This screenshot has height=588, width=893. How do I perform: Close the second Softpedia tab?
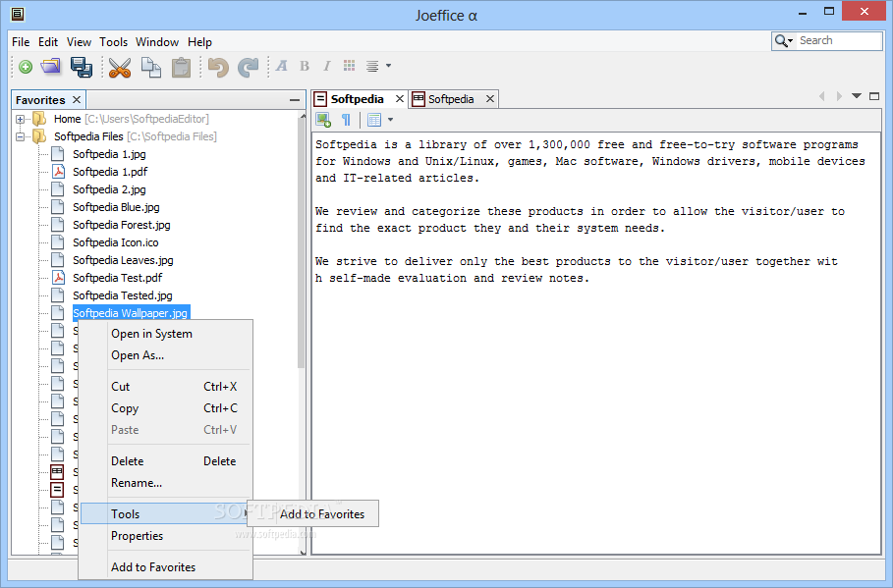point(490,99)
